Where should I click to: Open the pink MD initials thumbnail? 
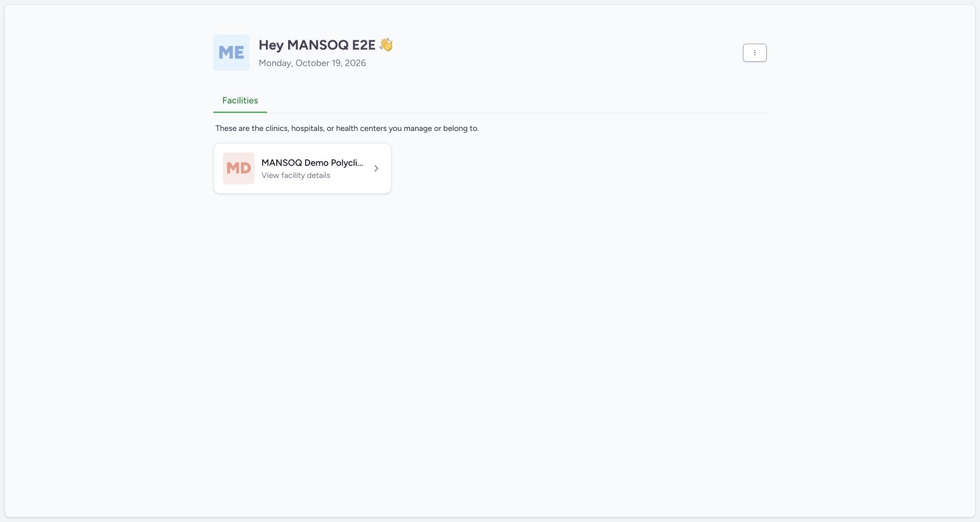(239, 168)
